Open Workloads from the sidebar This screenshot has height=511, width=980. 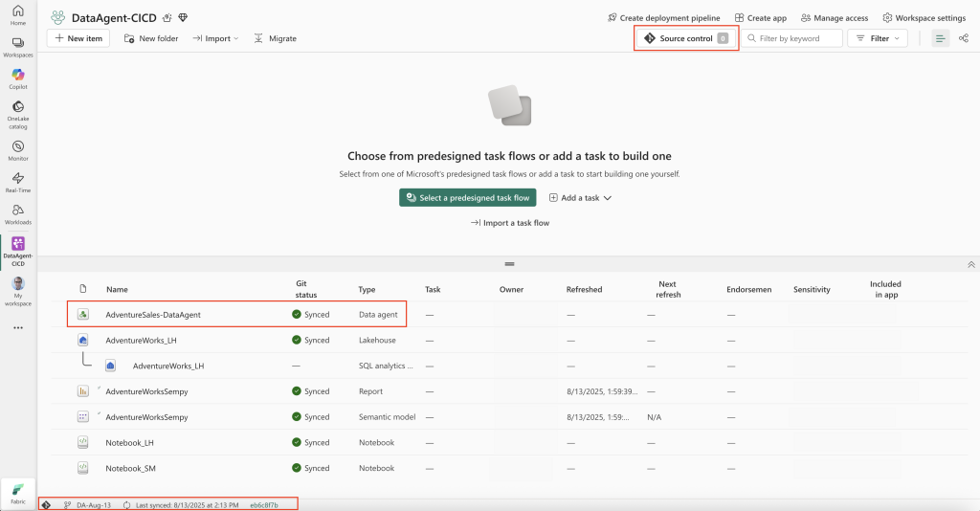pos(17,213)
